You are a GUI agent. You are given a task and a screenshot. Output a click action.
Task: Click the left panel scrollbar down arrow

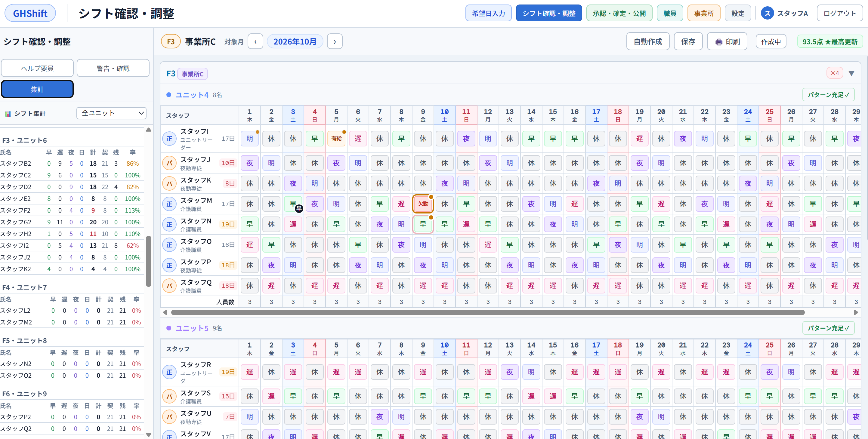click(x=149, y=434)
